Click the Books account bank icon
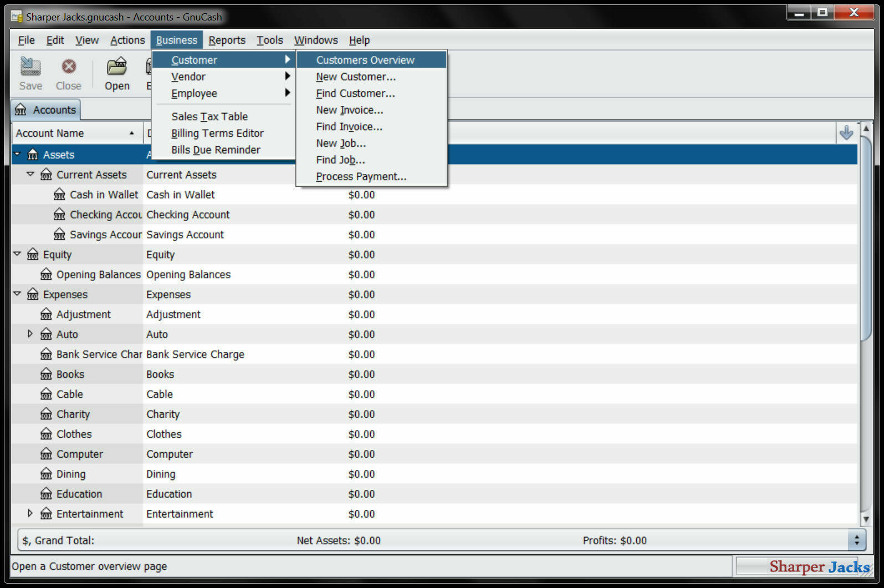The image size is (884, 588). pos(46,374)
